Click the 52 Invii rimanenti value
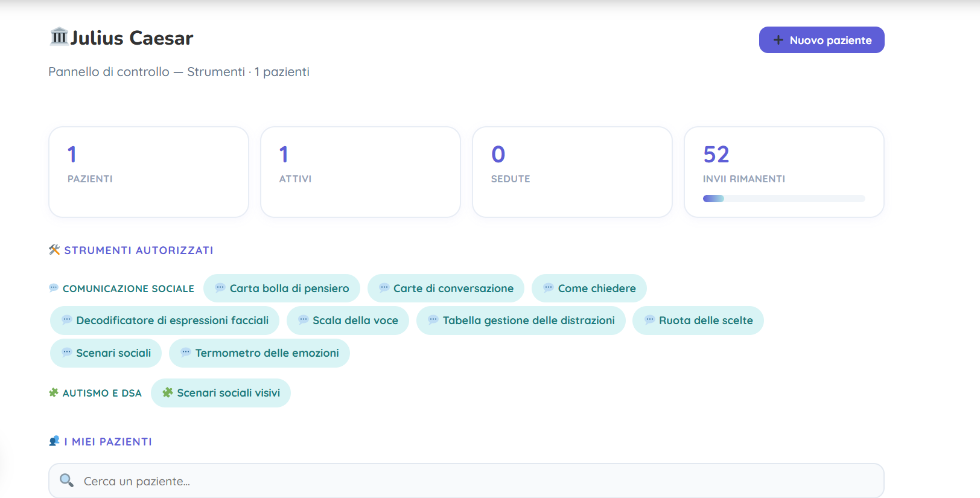980x498 pixels. tap(716, 155)
